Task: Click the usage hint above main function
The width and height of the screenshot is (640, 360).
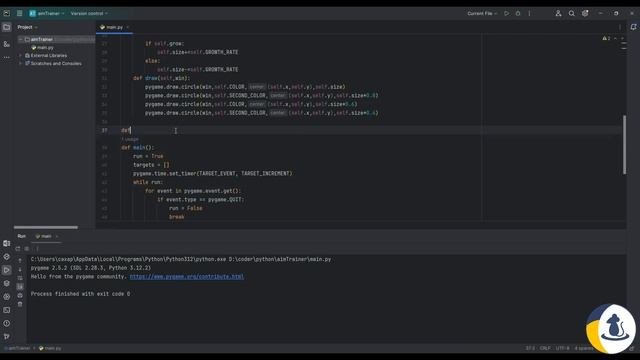Action: pyautogui.click(x=130, y=139)
